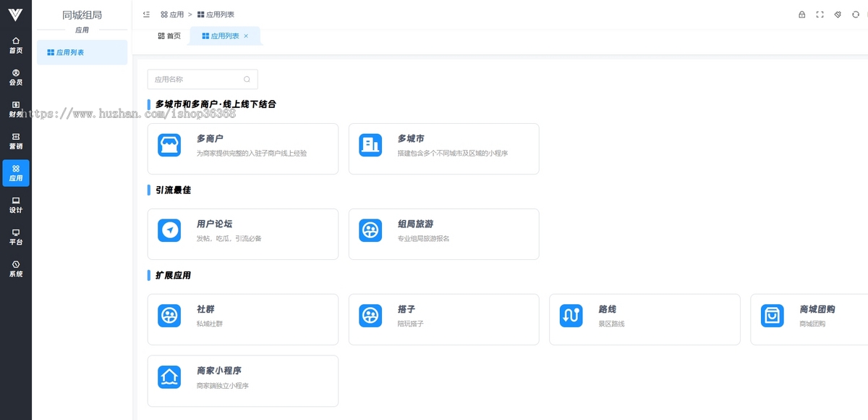Open the 社群 app title

205,309
